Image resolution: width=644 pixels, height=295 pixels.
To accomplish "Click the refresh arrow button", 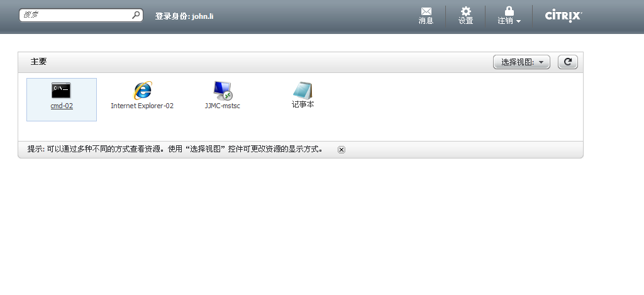I will coord(568,62).
